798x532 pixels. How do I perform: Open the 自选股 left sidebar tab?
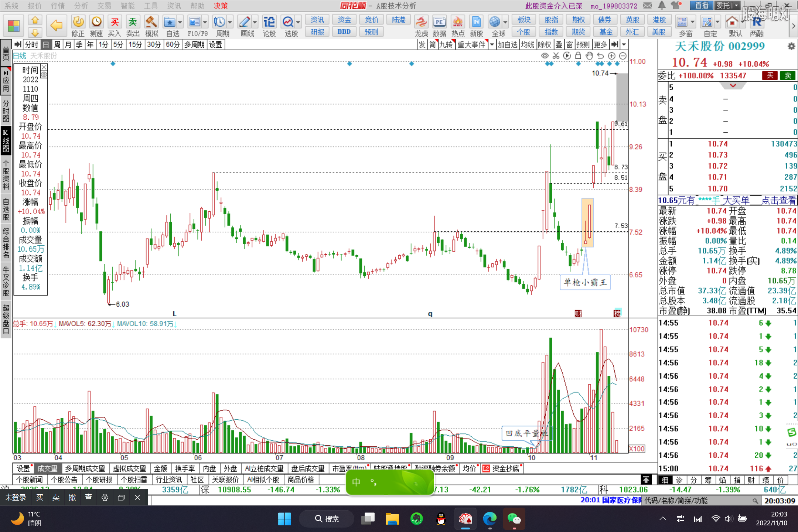tap(6, 209)
